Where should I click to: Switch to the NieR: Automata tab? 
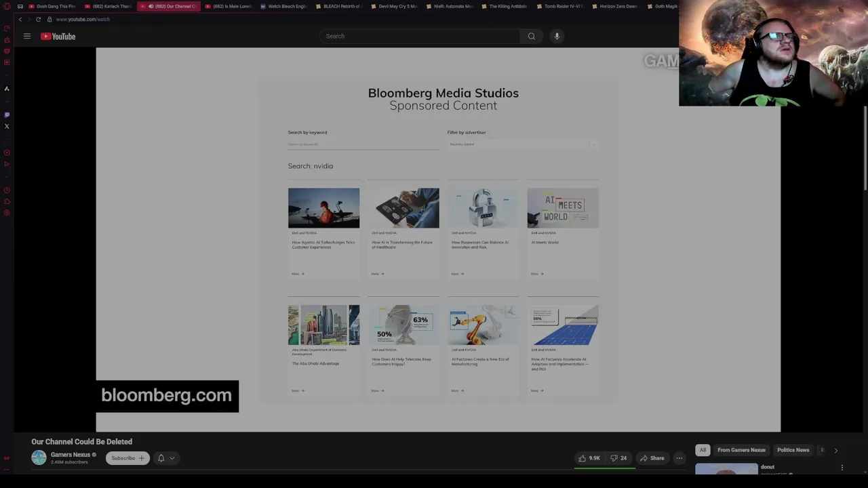450,6
